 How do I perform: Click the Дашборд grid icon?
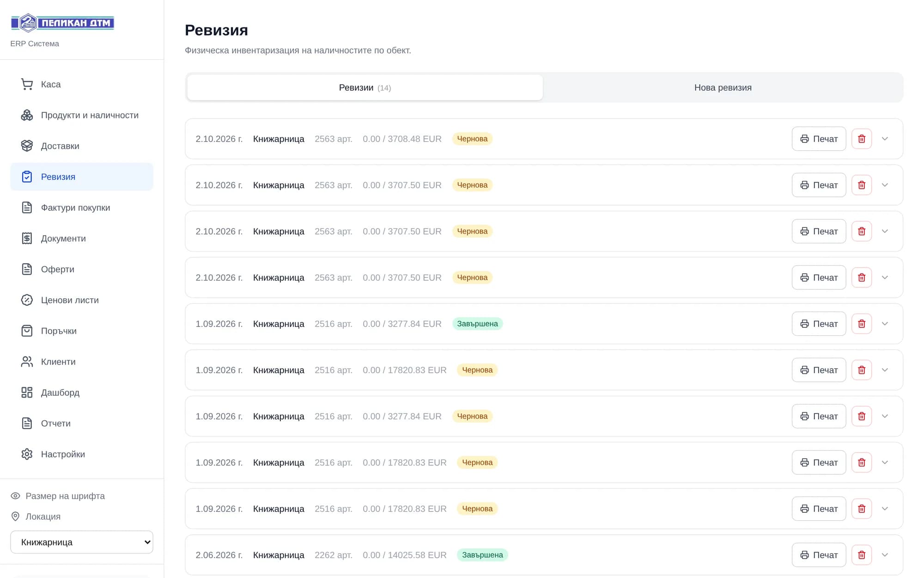click(27, 393)
